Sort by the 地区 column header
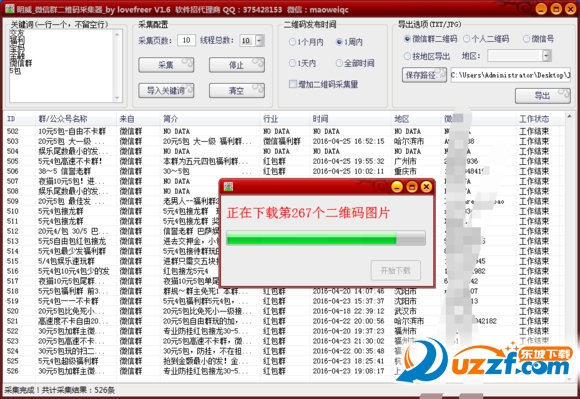This screenshot has width=580, height=399. point(417,119)
